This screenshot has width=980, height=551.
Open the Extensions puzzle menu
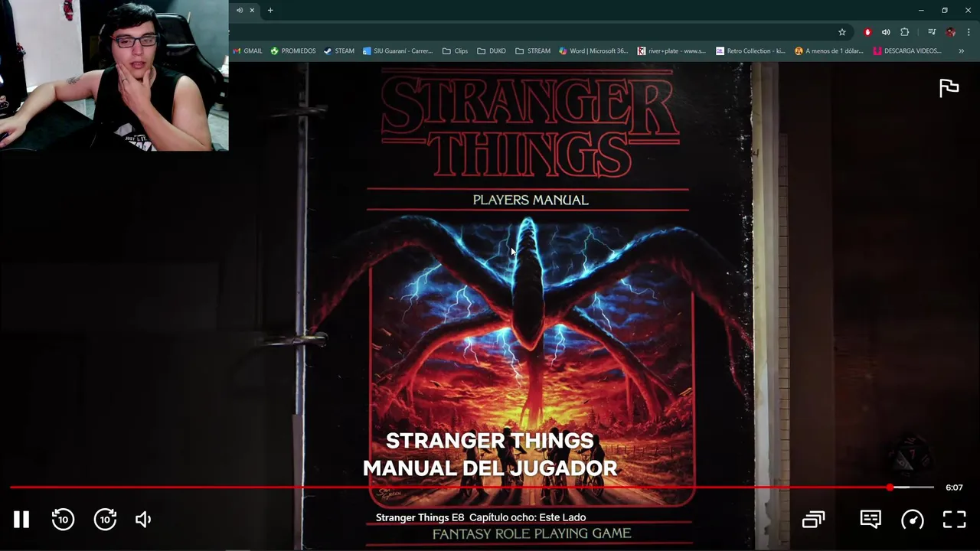(x=904, y=32)
